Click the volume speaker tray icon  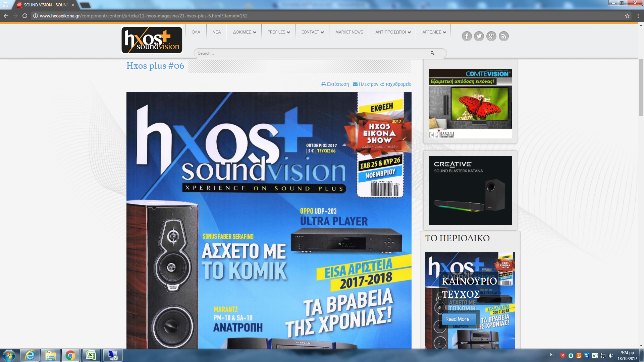pyautogui.click(x=611, y=356)
